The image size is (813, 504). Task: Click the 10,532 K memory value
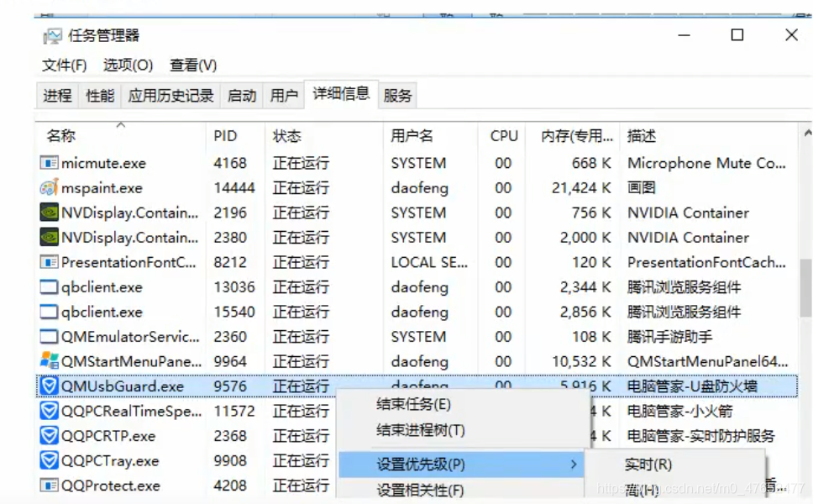click(x=581, y=361)
